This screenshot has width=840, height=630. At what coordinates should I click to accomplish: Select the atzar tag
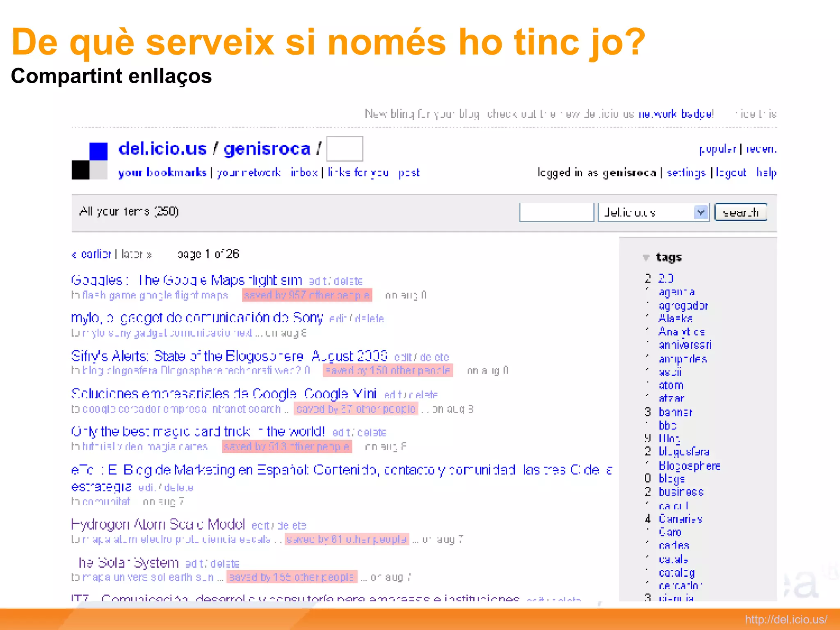671,398
